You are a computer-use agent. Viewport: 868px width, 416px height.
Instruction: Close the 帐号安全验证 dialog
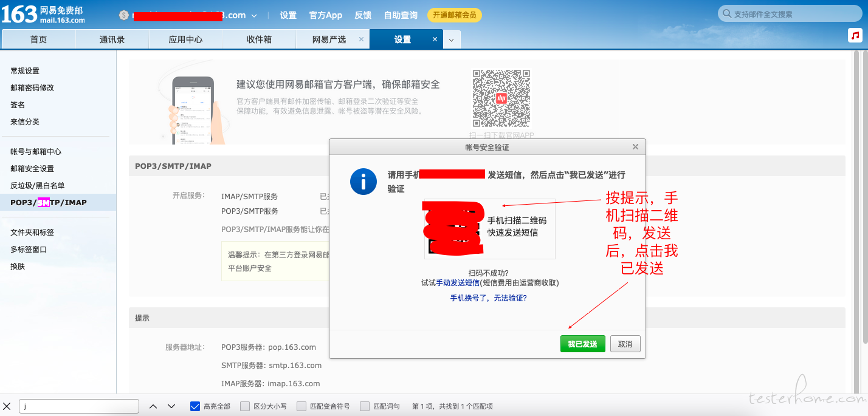(635, 147)
